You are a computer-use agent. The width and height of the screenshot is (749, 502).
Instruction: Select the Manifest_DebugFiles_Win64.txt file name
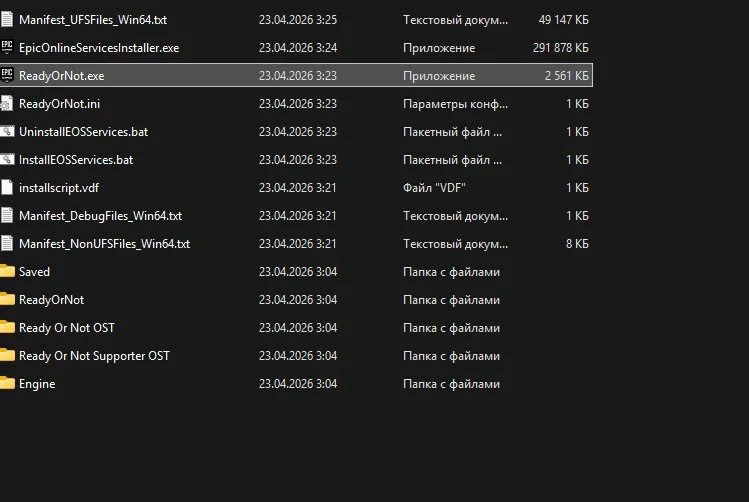100,216
